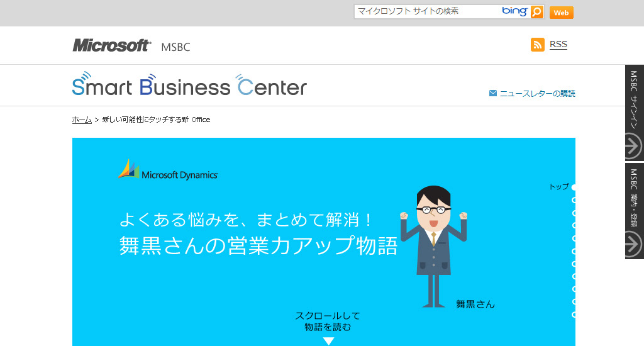
Task: Select the last dot in section navigation
Action: [x=574, y=315]
